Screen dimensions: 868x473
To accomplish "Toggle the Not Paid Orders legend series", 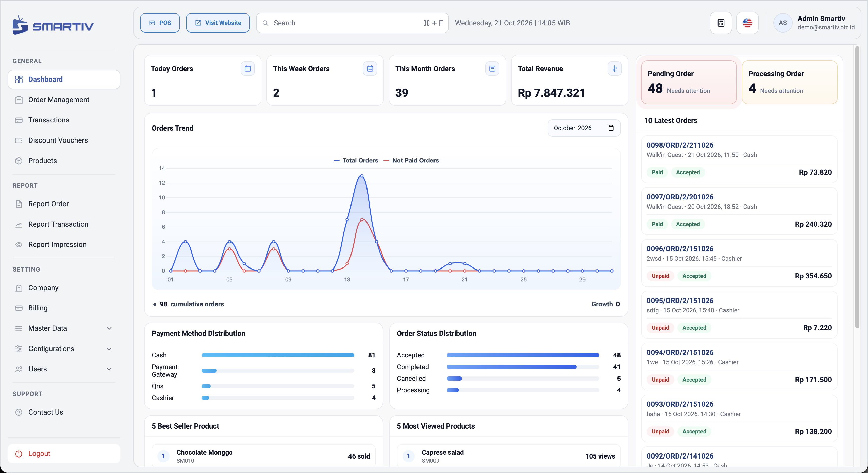I will [x=411, y=160].
